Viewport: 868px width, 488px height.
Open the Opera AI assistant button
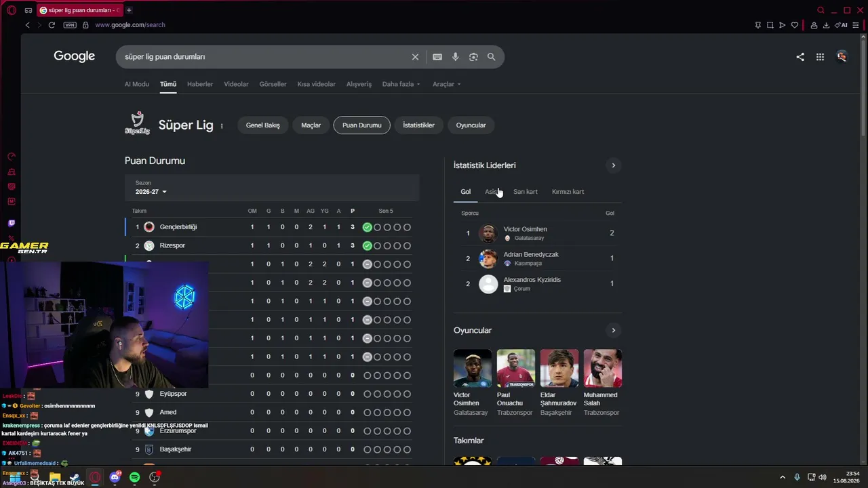[842, 25]
